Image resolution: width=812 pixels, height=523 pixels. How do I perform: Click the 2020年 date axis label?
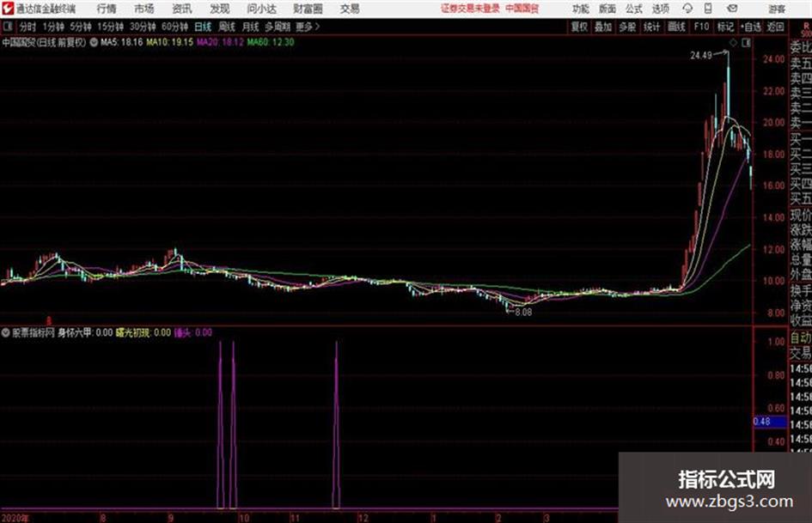pyautogui.click(x=15, y=518)
